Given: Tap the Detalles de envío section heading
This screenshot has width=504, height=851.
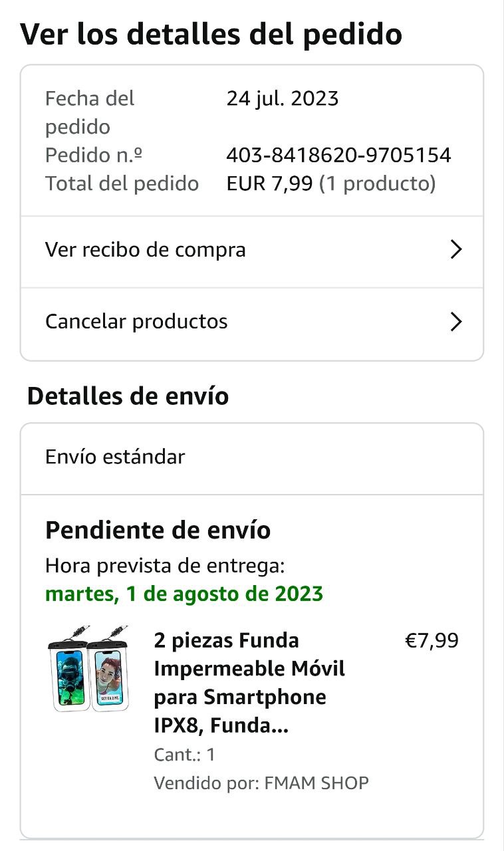Looking at the screenshot, I should coord(128,396).
